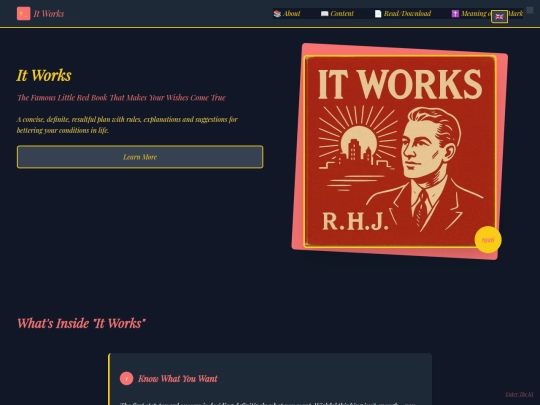Click the UK flag language selector
This screenshot has width=540, height=405.
tap(499, 17)
